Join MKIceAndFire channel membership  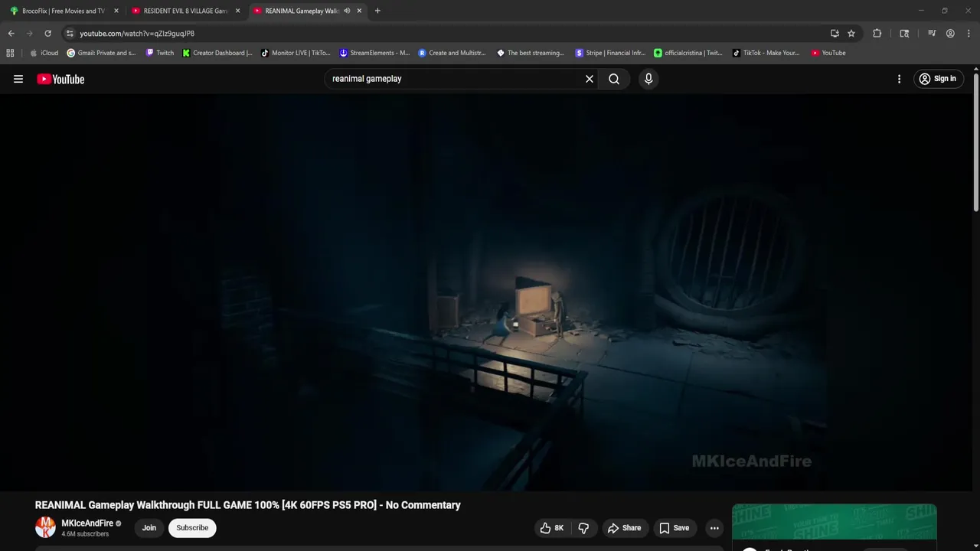pos(149,528)
